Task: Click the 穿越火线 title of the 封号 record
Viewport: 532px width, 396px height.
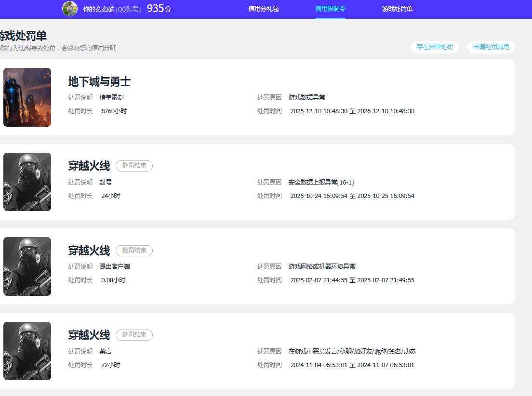Action: 89,166
